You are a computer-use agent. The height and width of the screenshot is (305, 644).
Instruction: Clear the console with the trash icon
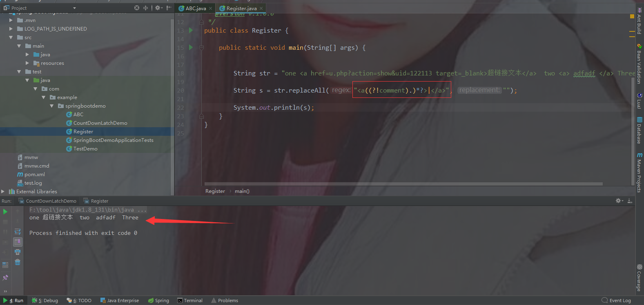point(18,262)
